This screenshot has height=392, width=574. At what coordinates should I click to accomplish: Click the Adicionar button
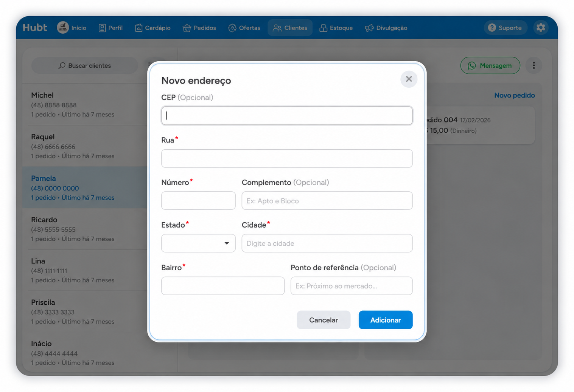386,320
